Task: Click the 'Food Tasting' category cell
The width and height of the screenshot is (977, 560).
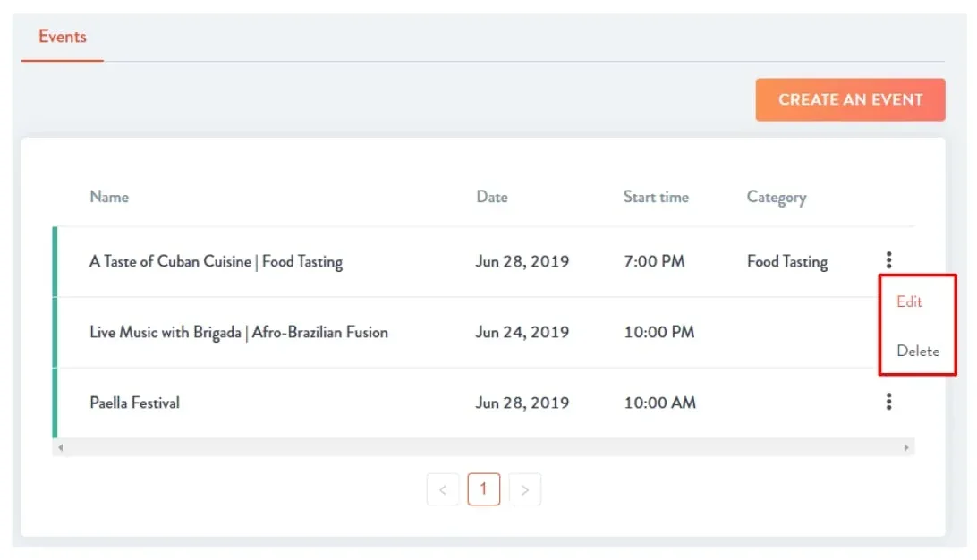Action: (787, 261)
